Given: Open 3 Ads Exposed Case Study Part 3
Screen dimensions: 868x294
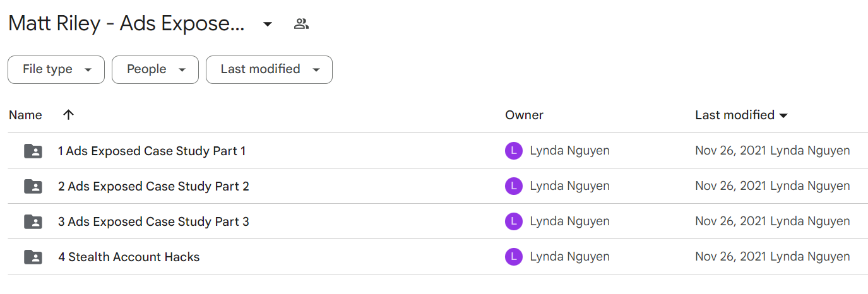Looking at the screenshot, I should pyautogui.click(x=153, y=221).
